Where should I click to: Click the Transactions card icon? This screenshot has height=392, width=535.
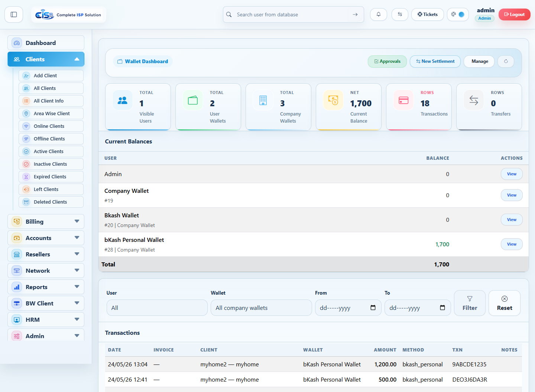(403, 100)
